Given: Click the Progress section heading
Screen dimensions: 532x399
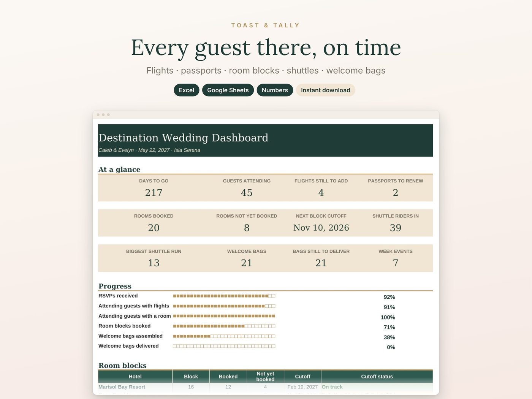Looking at the screenshot, I should (115, 286).
